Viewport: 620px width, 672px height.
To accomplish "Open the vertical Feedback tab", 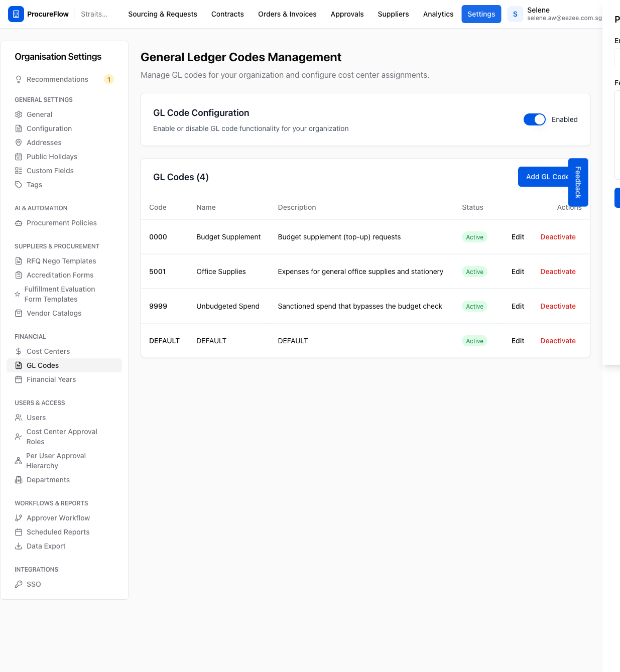I will [578, 182].
